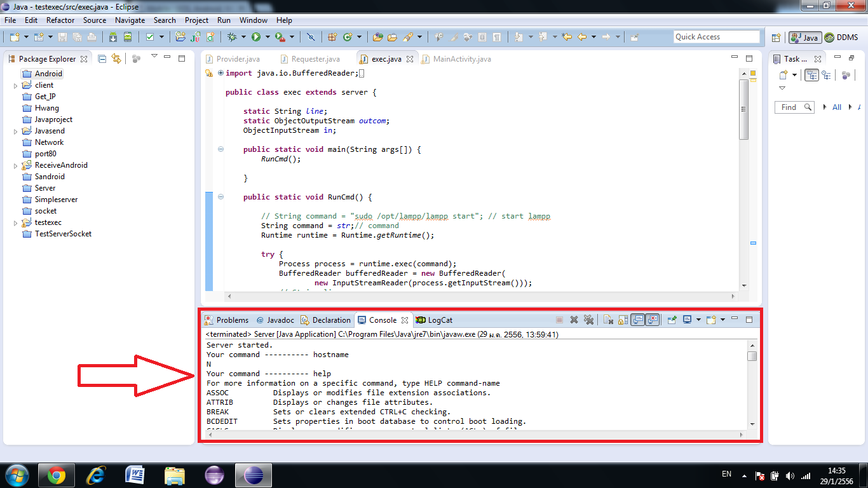Open Package Explorer View Menu triangle
Image resolution: width=868 pixels, height=488 pixels.
coord(154,57)
